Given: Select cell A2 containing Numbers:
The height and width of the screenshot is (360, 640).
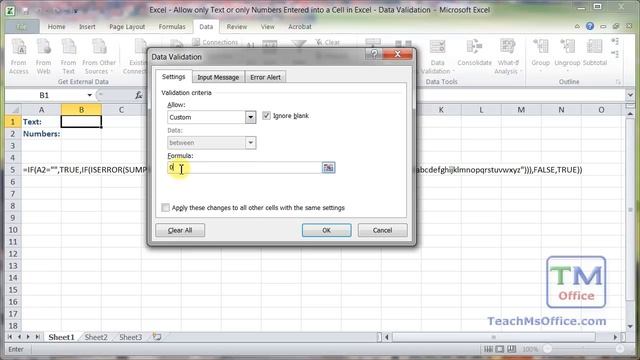Looking at the screenshot, I should tap(41, 133).
